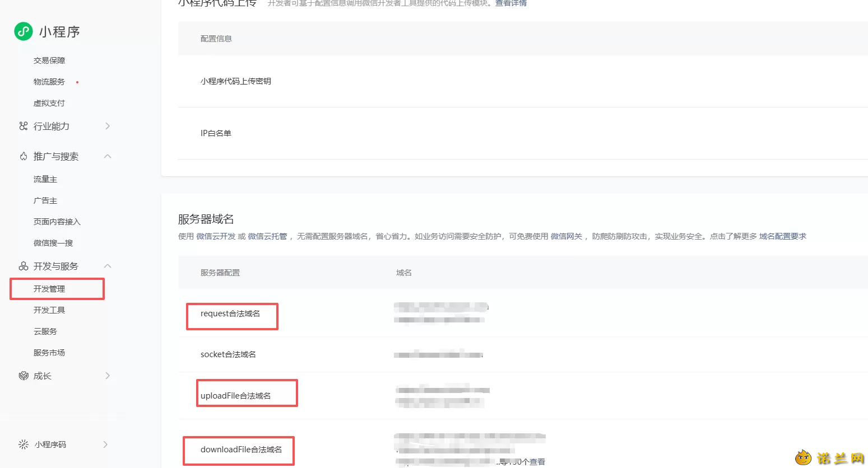Open the 微信网关 link

tap(567, 236)
